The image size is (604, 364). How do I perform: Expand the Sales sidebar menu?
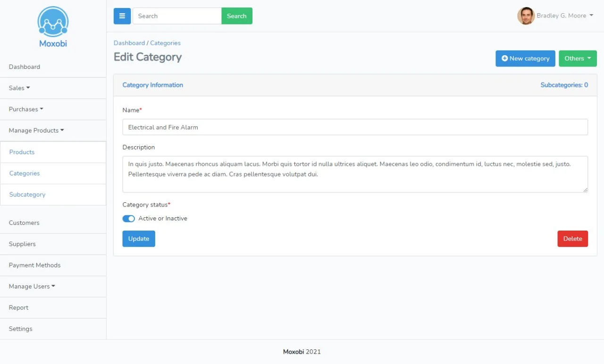[53, 88]
